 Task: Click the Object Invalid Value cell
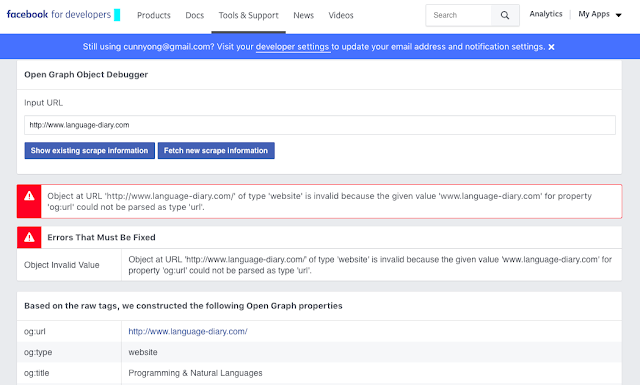(x=69, y=265)
